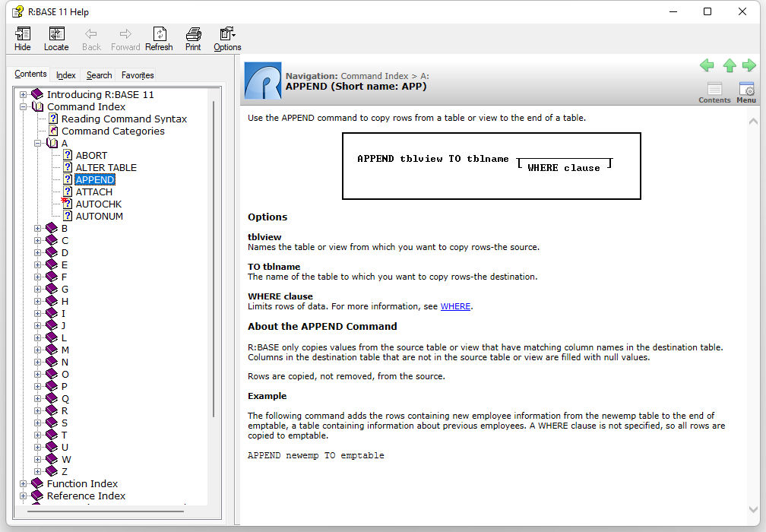
Task: Expand the R letter node
Action: coord(38,411)
